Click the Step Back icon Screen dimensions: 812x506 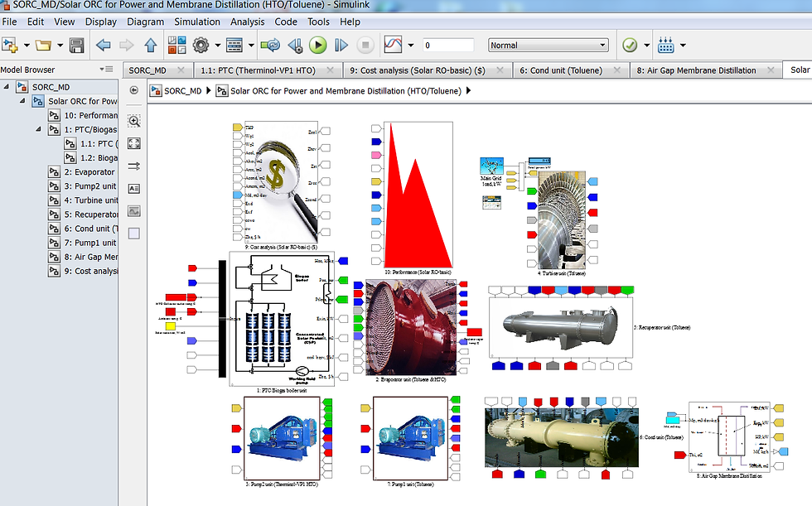pyautogui.click(x=296, y=46)
